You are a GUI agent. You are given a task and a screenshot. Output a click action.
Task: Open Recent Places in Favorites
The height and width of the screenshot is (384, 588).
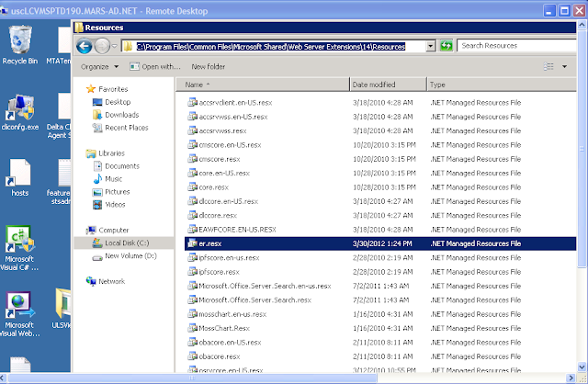120,128
